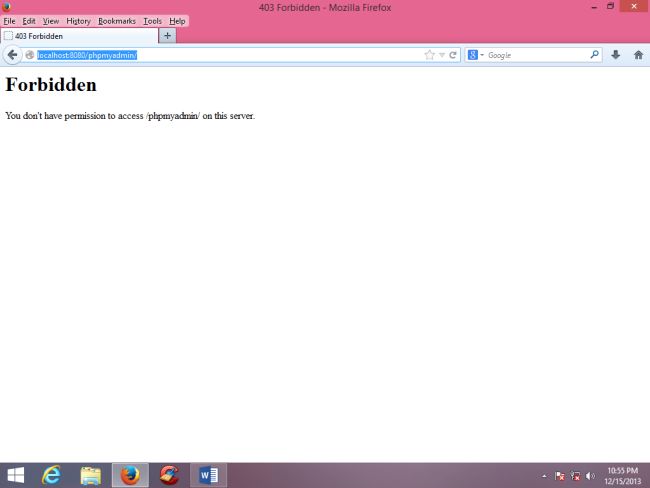Click the permission error message text
650x488 pixels.
(130, 116)
